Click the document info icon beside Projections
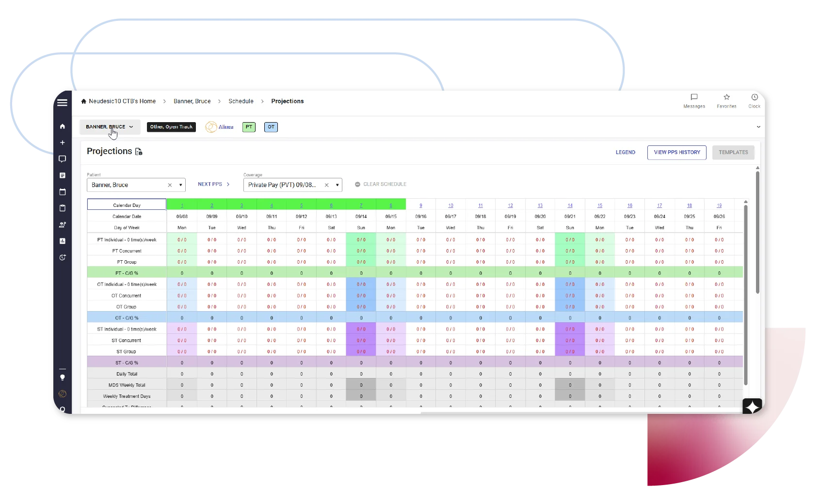This screenshot has height=504, width=820. pos(139,152)
